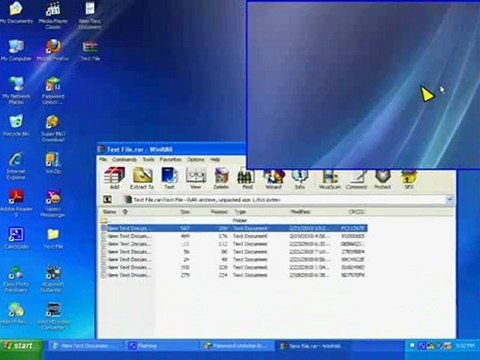
Task: Switch to New Text Document taskbar button
Action: point(85,346)
